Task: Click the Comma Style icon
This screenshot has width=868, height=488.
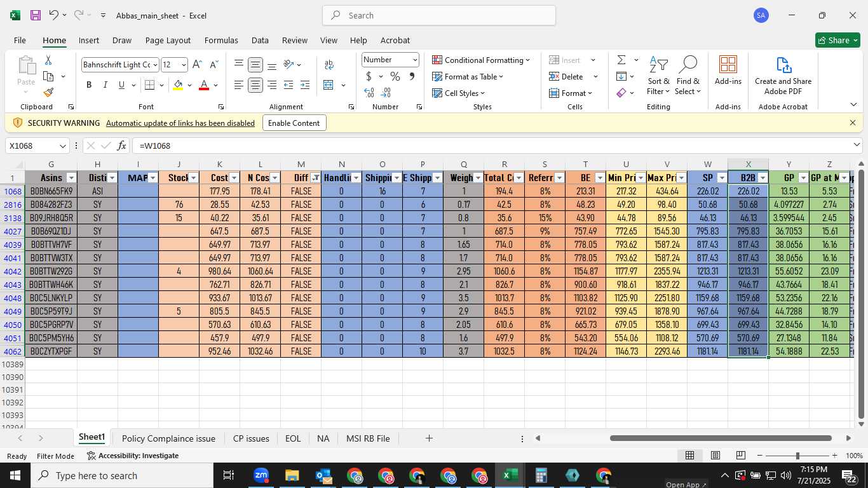Action: tap(412, 76)
